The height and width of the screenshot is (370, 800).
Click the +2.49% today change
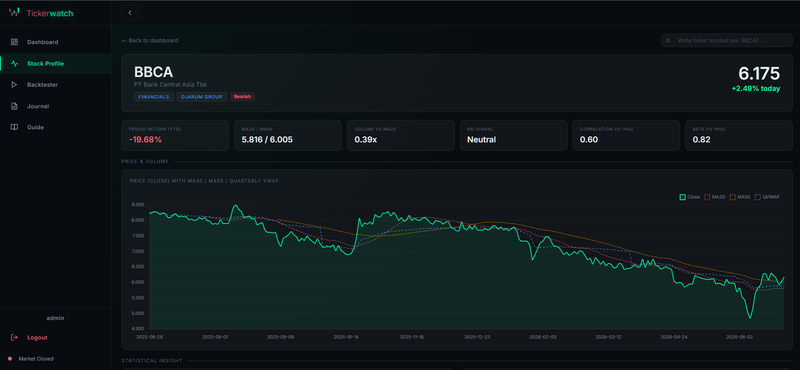pos(756,88)
